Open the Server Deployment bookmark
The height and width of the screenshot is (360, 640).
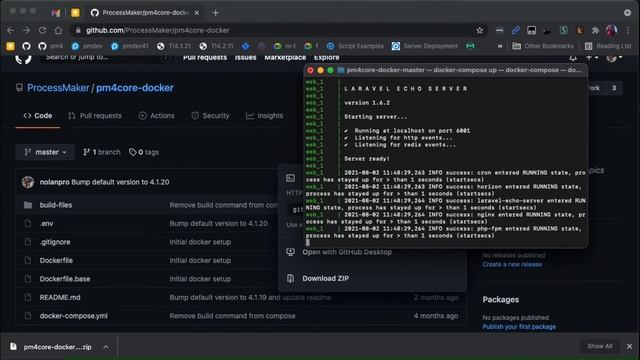425,46
